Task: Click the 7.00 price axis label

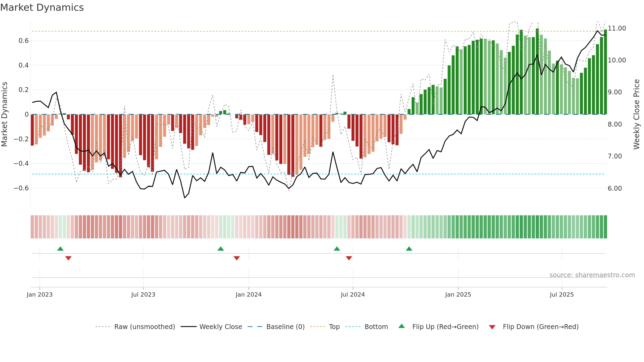Action: coord(615,156)
